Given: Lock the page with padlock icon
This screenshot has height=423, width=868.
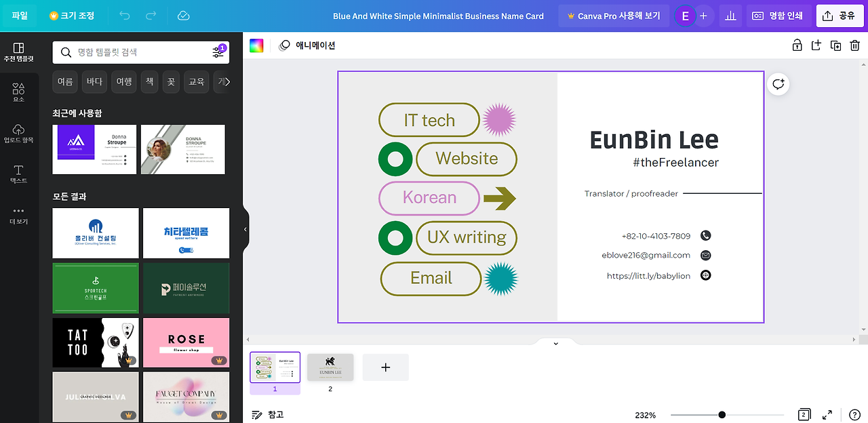Looking at the screenshot, I should point(797,45).
